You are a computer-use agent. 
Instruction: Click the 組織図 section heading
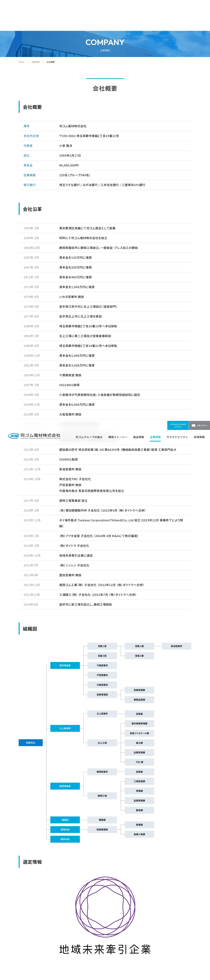click(x=30, y=629)
